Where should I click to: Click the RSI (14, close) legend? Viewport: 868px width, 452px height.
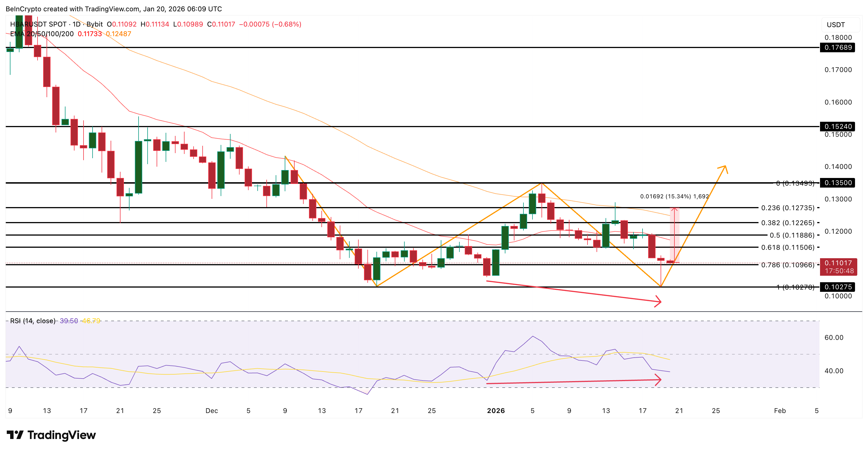(32, 321)
